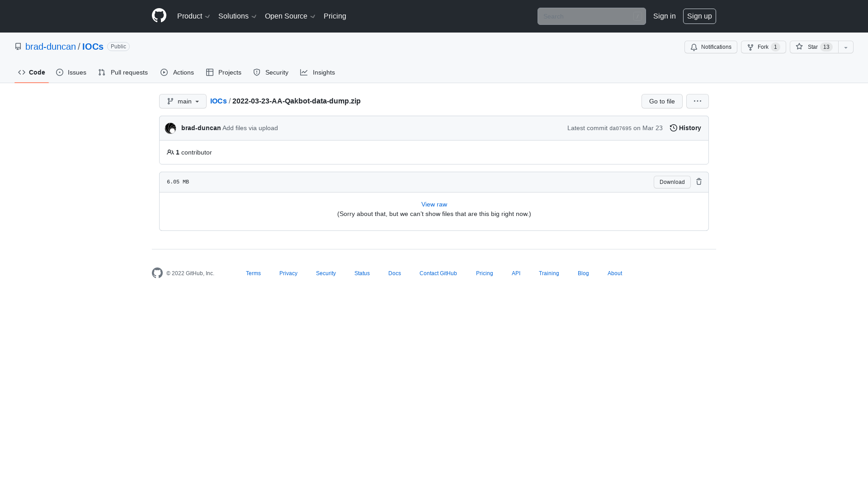Click the Public badge label

click(x=118, y=47)
